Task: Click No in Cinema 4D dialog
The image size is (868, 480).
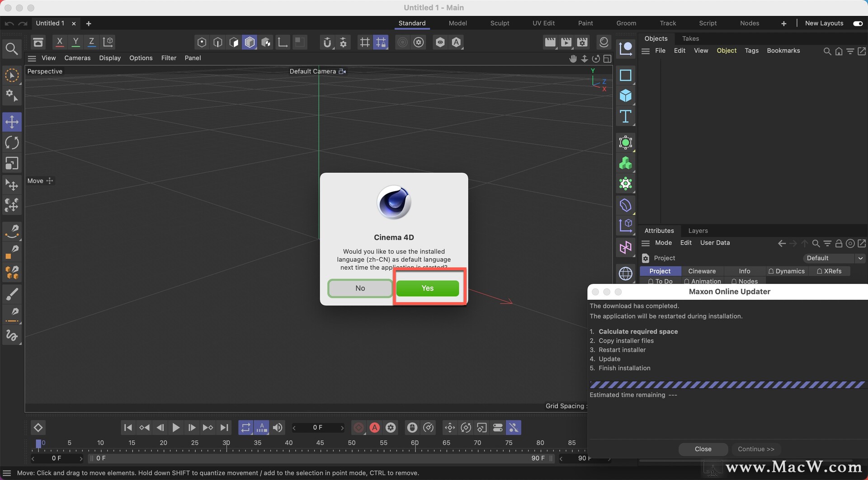Action: [360, 288]
